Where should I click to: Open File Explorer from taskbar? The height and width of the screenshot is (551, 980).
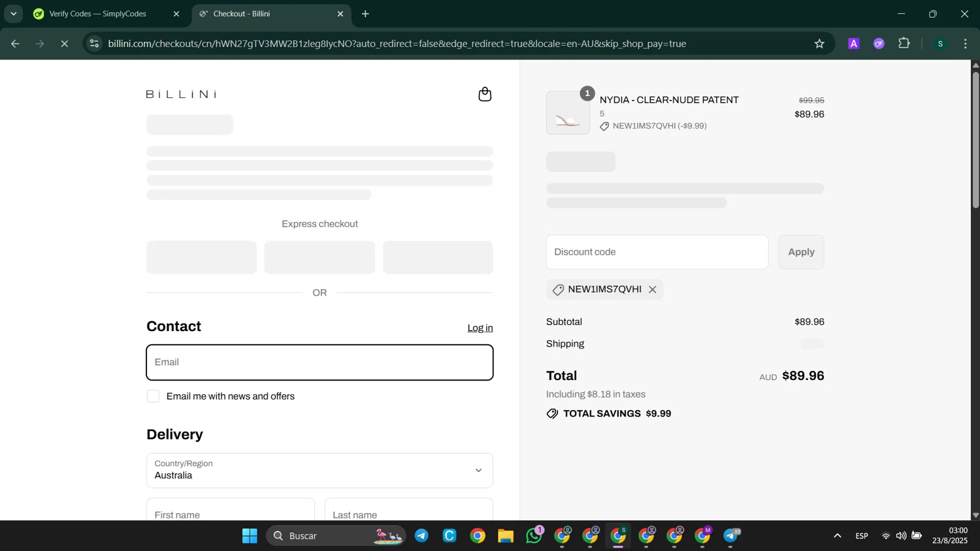(506, 536)
